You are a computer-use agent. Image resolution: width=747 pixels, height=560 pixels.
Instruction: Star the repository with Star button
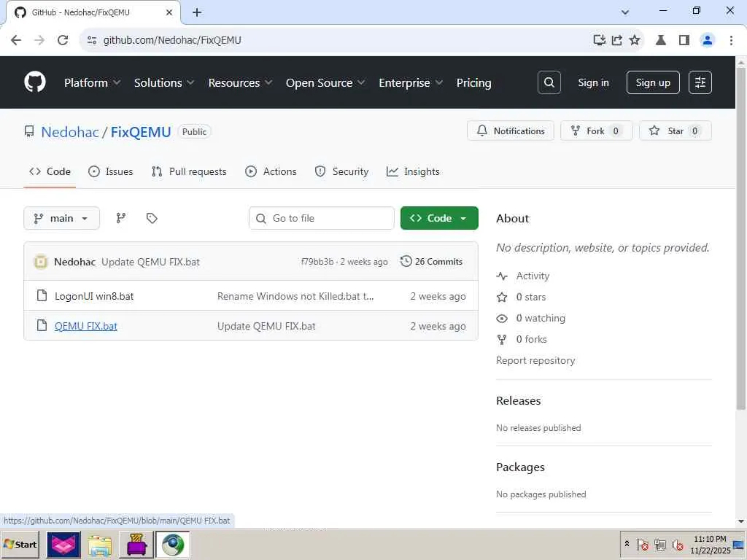[x=675, y=131]
